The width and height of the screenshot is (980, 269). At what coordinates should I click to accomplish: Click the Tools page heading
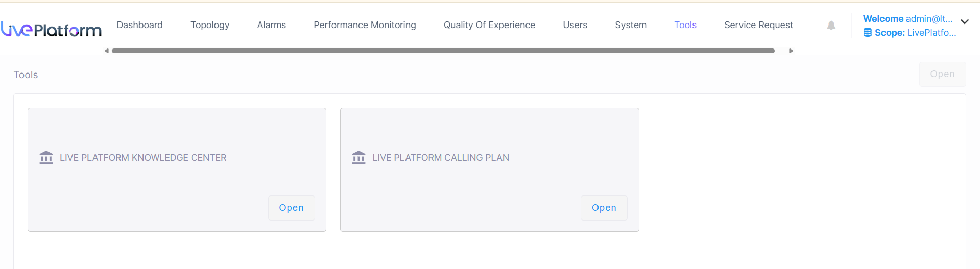26,75
